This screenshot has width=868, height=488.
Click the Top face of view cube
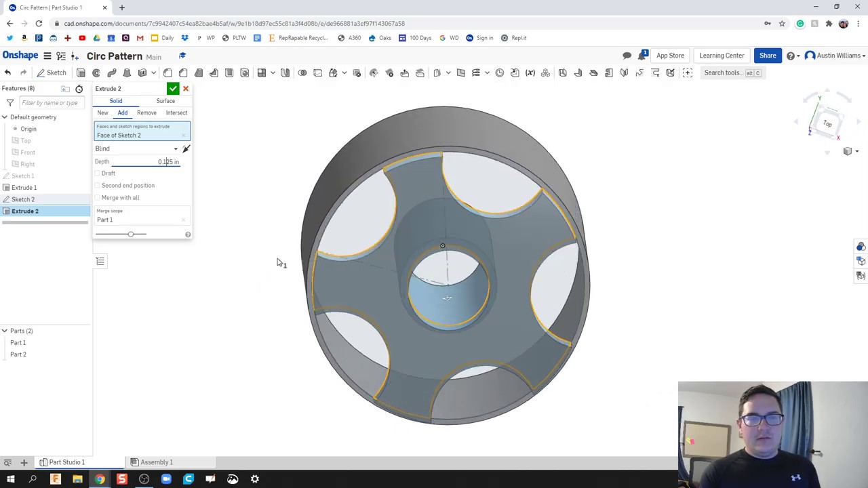click(827, 124)
